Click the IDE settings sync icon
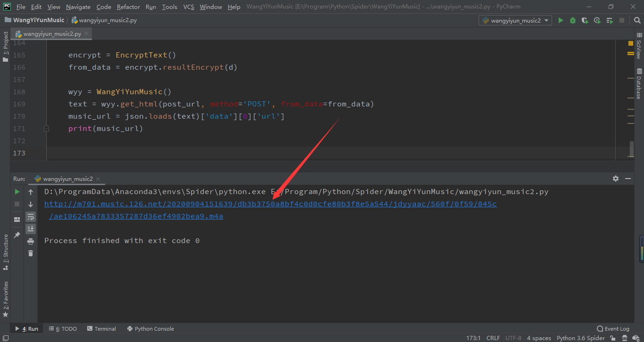 (x=637, y=338)
